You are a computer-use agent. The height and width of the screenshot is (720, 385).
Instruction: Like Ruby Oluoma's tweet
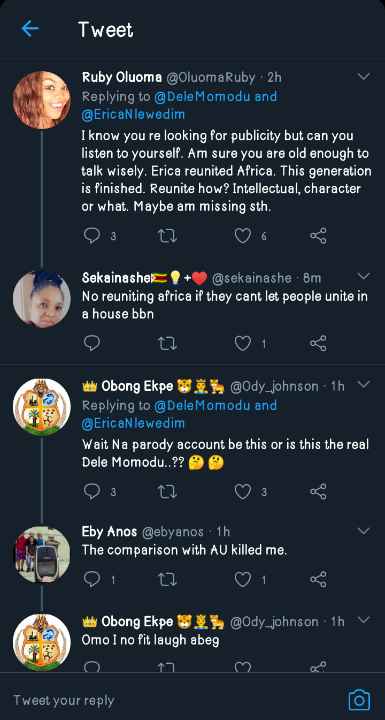(x=243, y=236)
